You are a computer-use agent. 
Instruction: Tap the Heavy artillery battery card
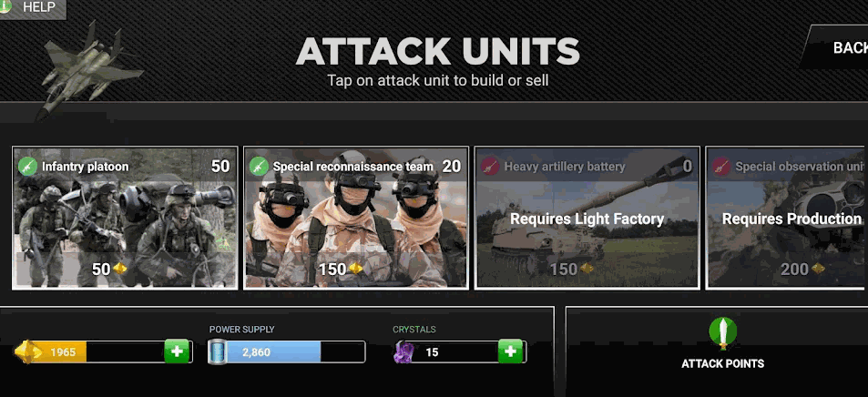point(587,218)
